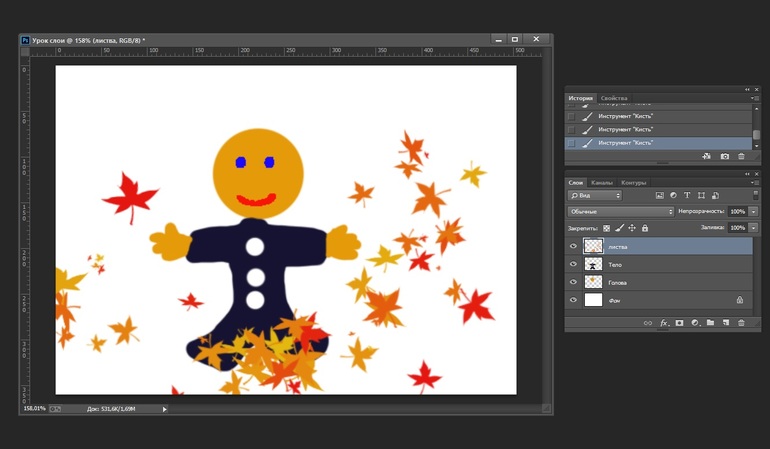Click the lock position move icon
The width and height of the screenshot is (770, 449).
(x=631, y=228)
